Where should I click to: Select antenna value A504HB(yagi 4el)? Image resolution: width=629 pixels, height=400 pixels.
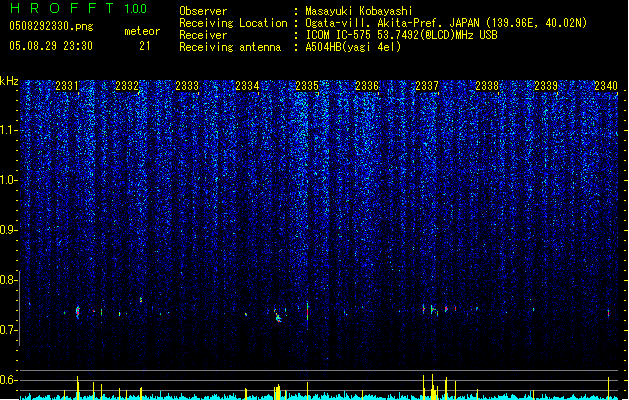pos(353,47)
